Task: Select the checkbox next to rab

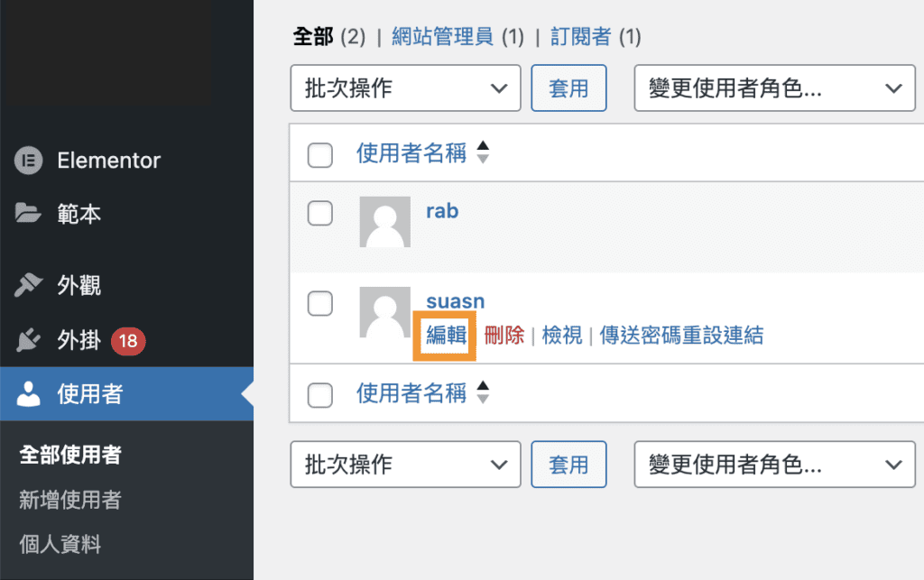Action: pyautogui.click(x=320, y=214)
